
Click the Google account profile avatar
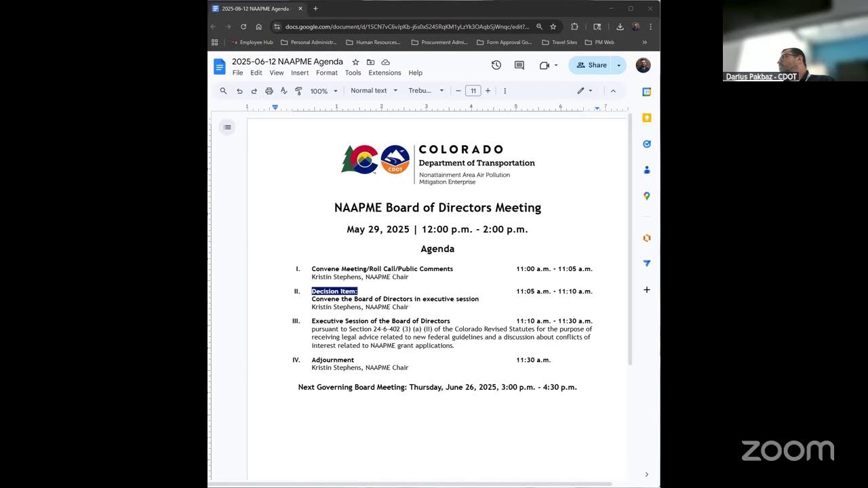click(643, 65)
